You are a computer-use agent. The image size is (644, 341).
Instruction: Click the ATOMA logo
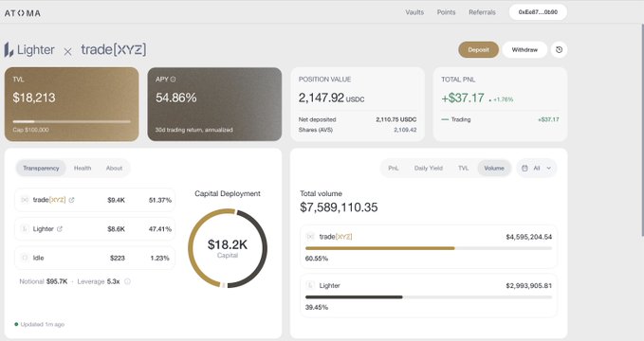coord(23,13)
